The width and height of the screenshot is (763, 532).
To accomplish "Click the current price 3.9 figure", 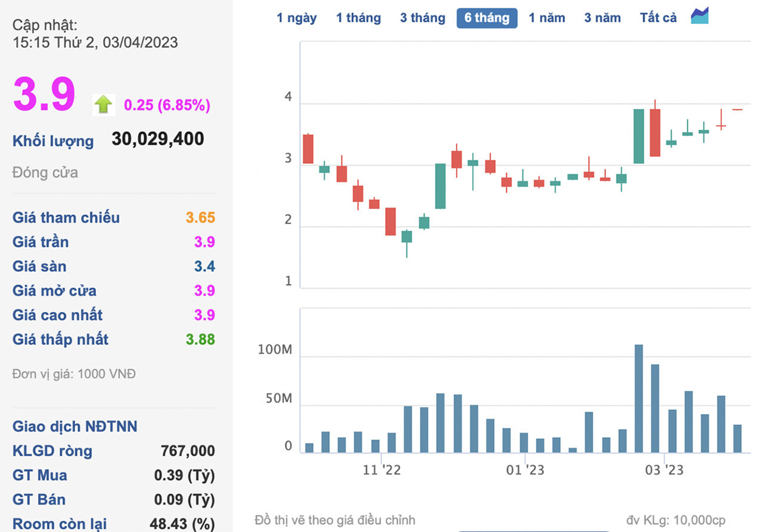I will pyautogui.click(x=45, y=94).
